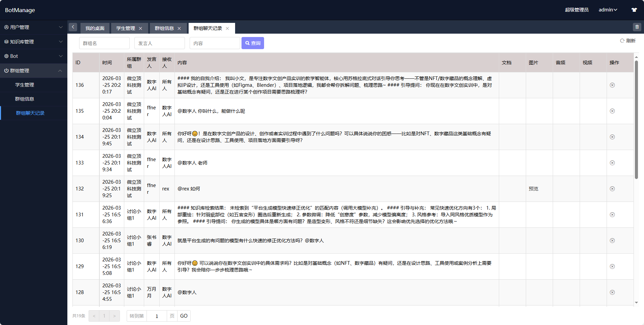Delete chat record with ID 132
This screenshot has width=644, height=325.
click(x=612, y=189)
